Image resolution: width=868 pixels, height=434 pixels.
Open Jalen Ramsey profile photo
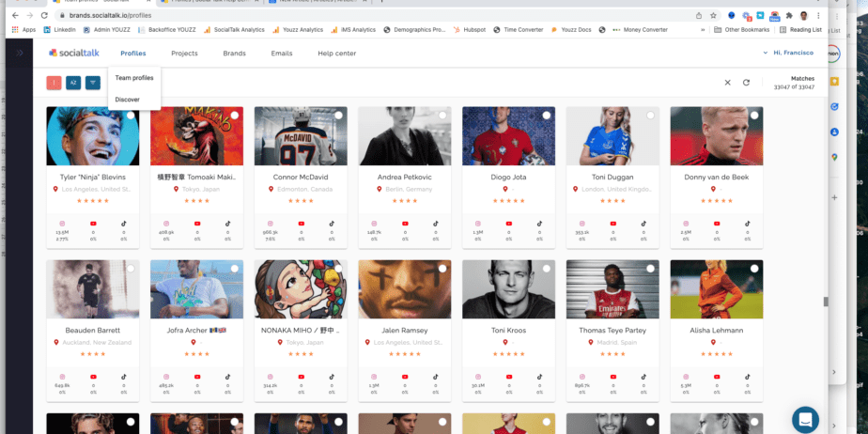coord(405,289)
